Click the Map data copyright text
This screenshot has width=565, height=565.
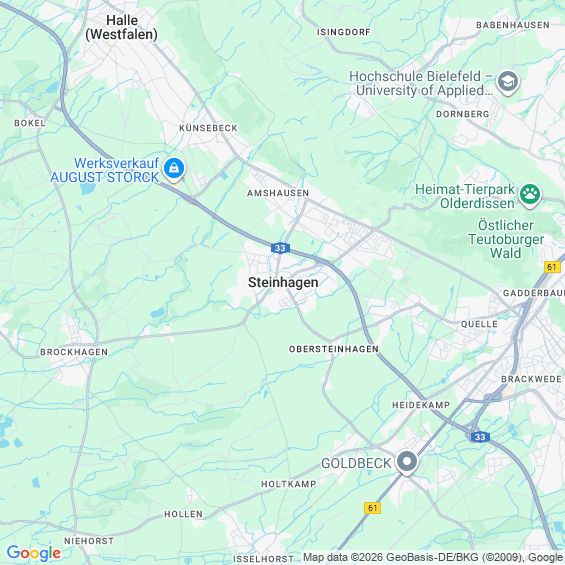click(x=433, y=557)
